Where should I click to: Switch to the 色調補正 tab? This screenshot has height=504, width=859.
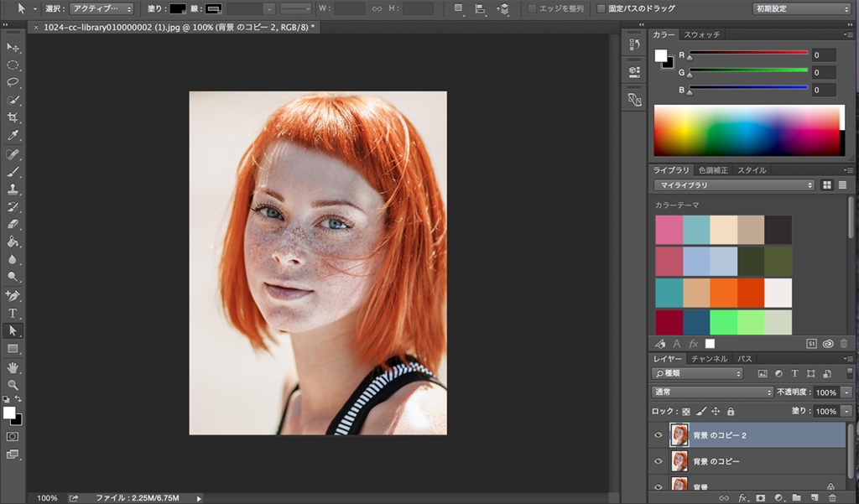point(713,170)
